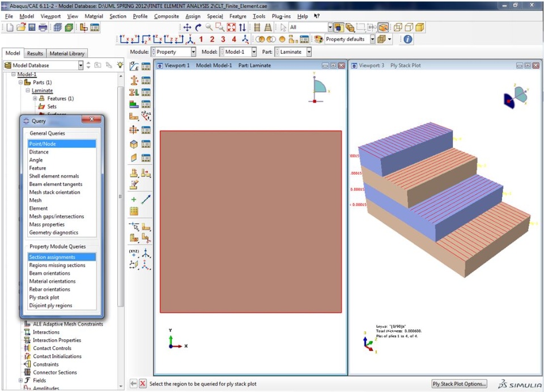The width and height of the screenshot is (544, 392).
Task: Select the Box Zoom tool
Action: coord(220,27)
